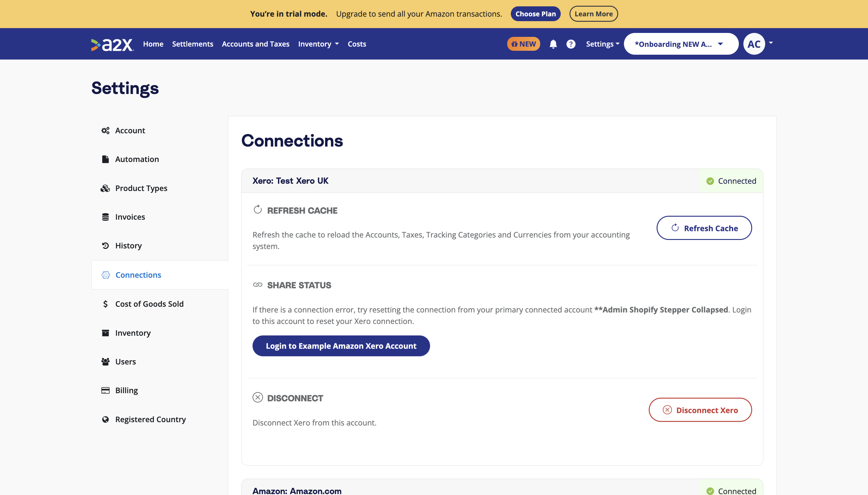Click 'Disconnect Xero from this account.' text
Screen dimensions: 868x495
click(x=315, y=422)
